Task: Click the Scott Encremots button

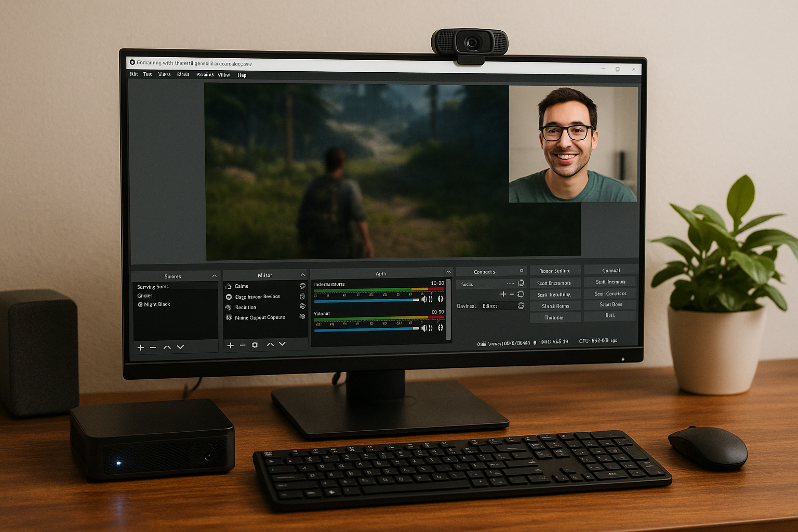Action: 554,283
